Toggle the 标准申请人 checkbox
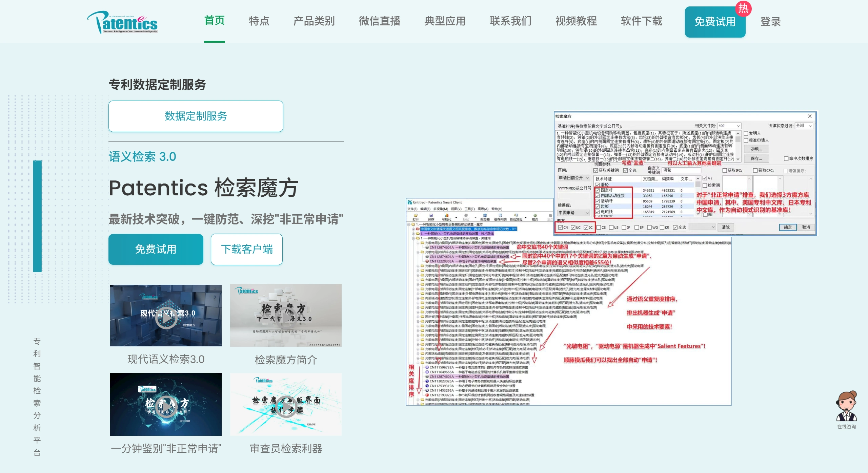This screenshot has width=868, height=473. pyautogui.click(x=746, y=140)
